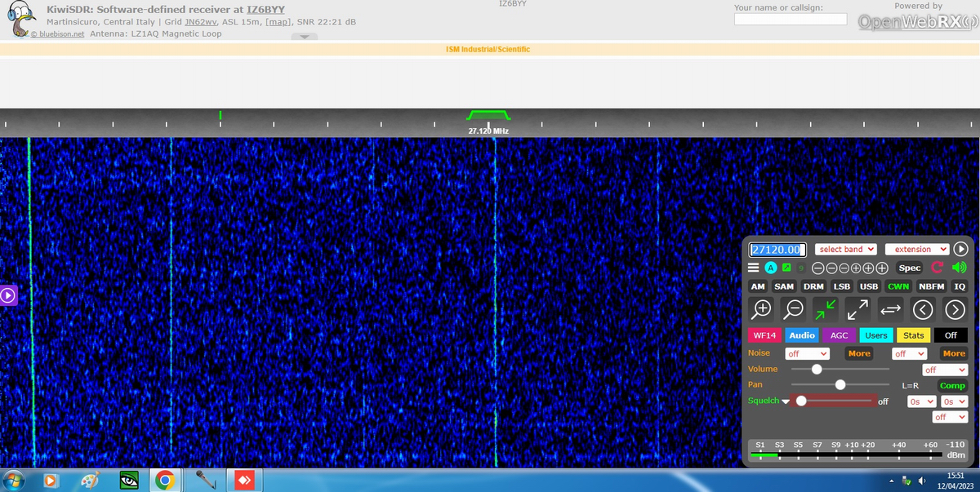Click the Volume slider handle
Viewport: 980px width, 492px height.
[817, 369]
